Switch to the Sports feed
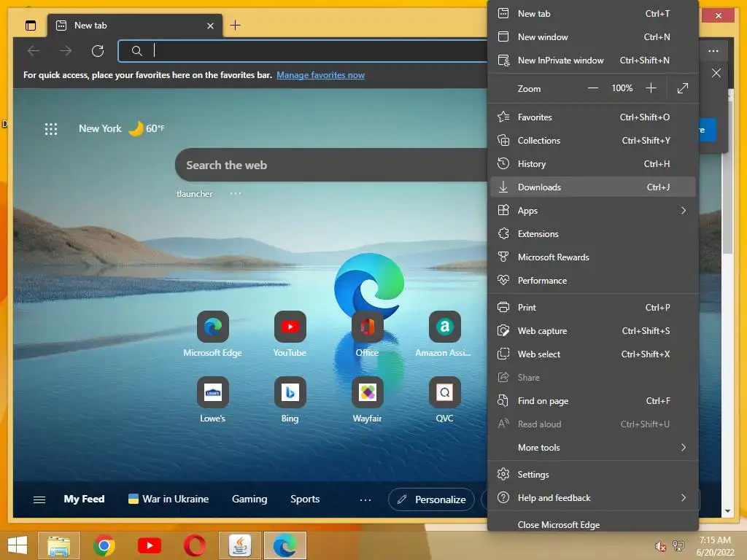 305,499
